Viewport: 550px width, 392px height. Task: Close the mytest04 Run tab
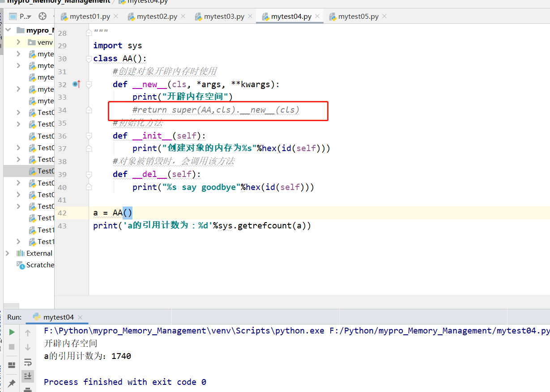tap(80, 317)
